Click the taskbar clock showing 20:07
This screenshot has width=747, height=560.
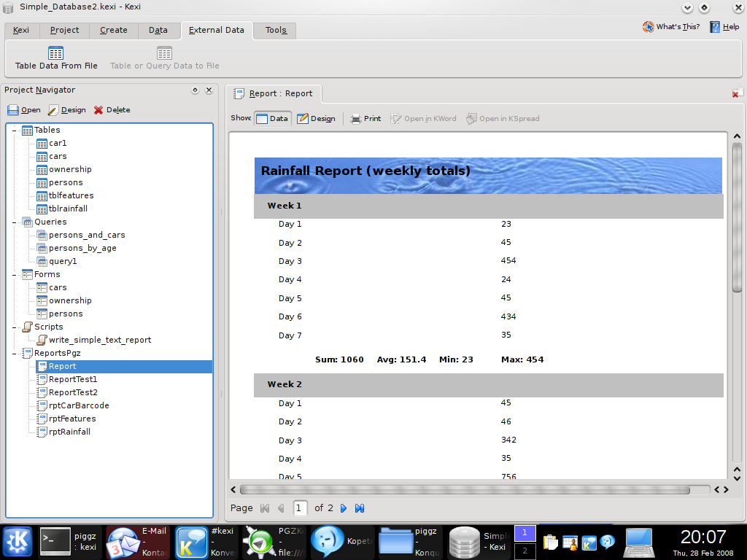point(703,537)
